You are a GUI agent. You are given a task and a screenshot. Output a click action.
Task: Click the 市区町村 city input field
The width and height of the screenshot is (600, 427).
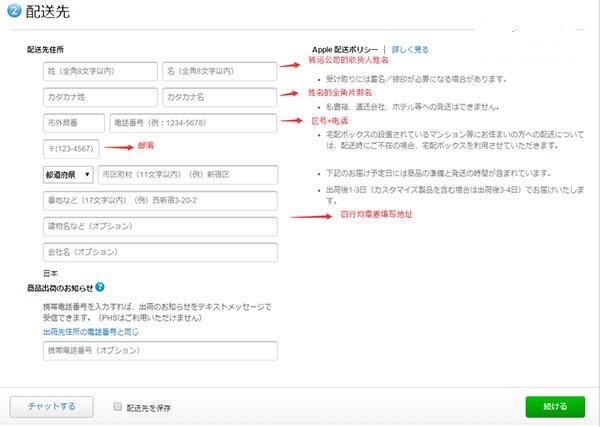[x=186, y=174]
